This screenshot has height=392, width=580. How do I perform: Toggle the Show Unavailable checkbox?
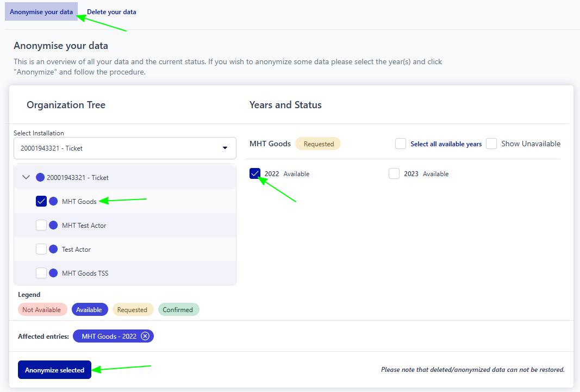(491, 144)
